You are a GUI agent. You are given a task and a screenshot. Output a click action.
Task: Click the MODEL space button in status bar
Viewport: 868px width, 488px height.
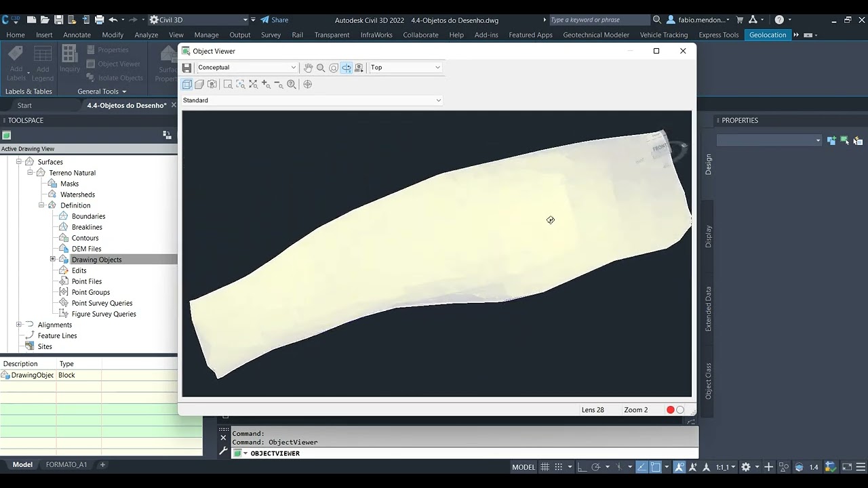click(x=524, y=467)
